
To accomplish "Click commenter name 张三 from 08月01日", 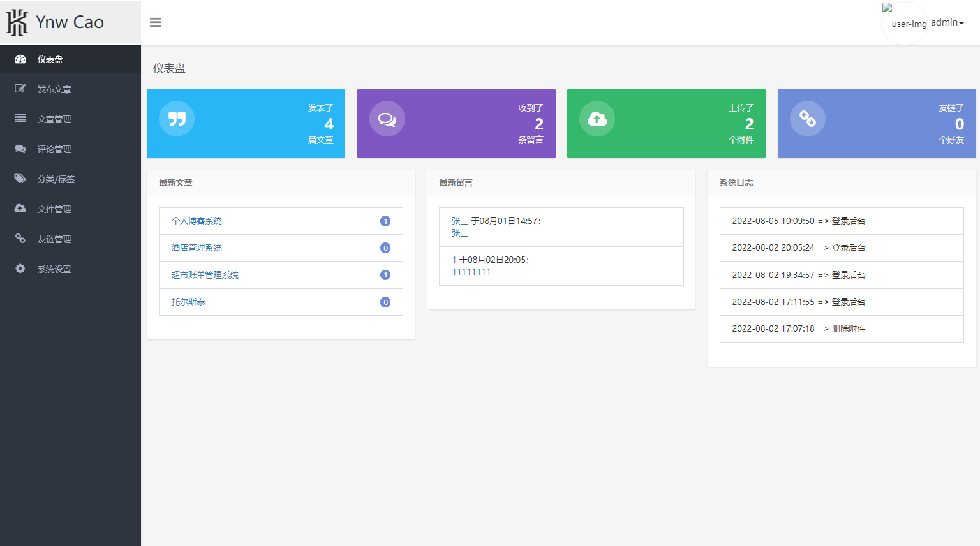I will [460, 221].
